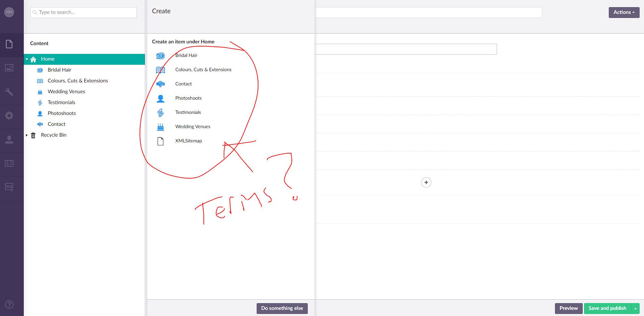Viewport: 644px width, 316px height.
Task: Open the Content section icon in sidebar
Action: coord(9,44)
